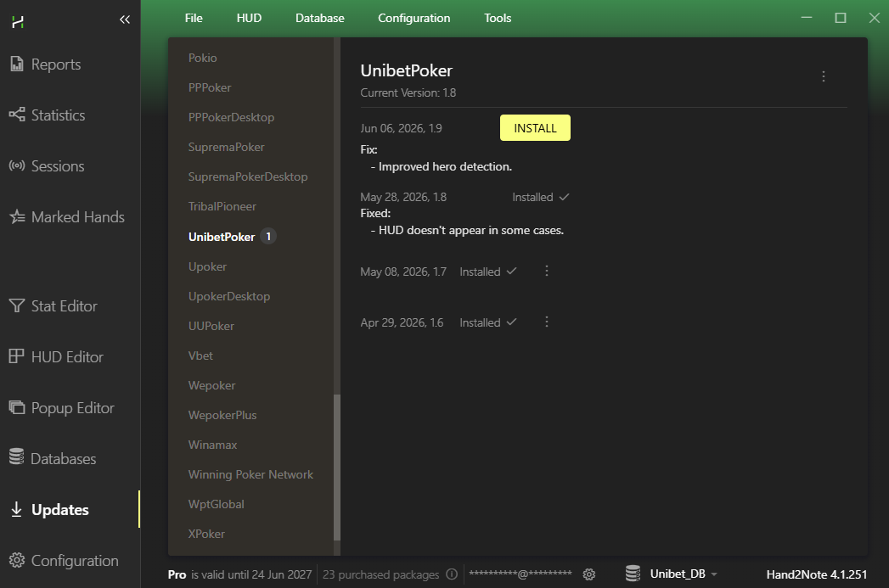Select XPoker package
Screen dimensions: 889x588
(206, 534)
